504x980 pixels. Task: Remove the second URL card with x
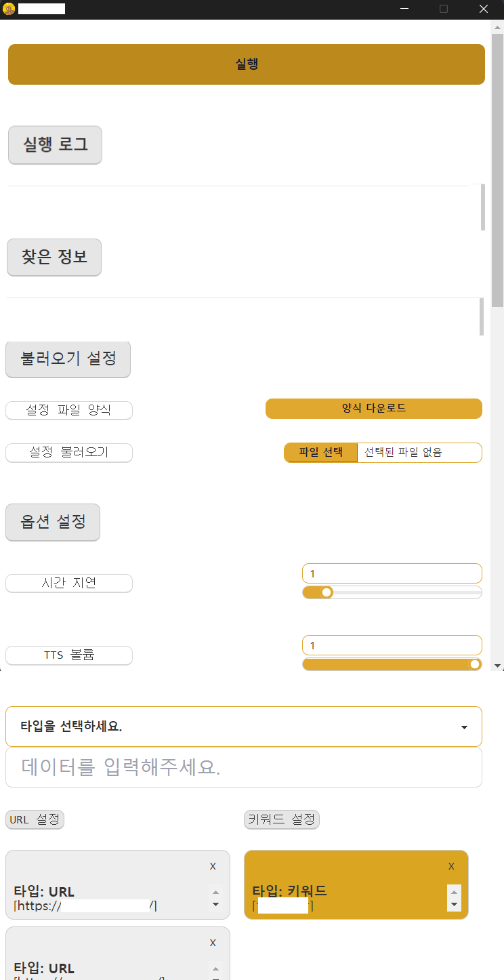tap(213, 943)
